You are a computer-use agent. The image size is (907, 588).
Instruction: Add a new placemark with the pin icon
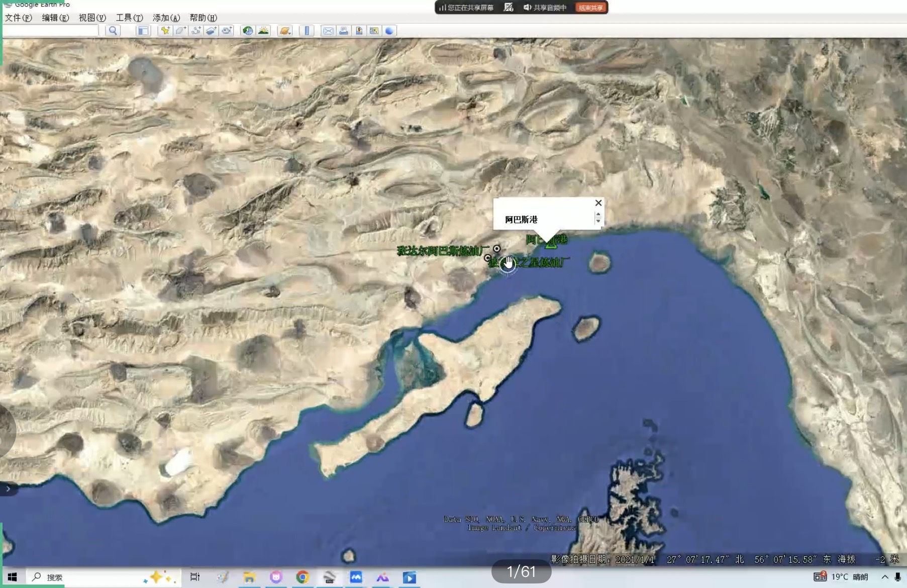point(164,31)
